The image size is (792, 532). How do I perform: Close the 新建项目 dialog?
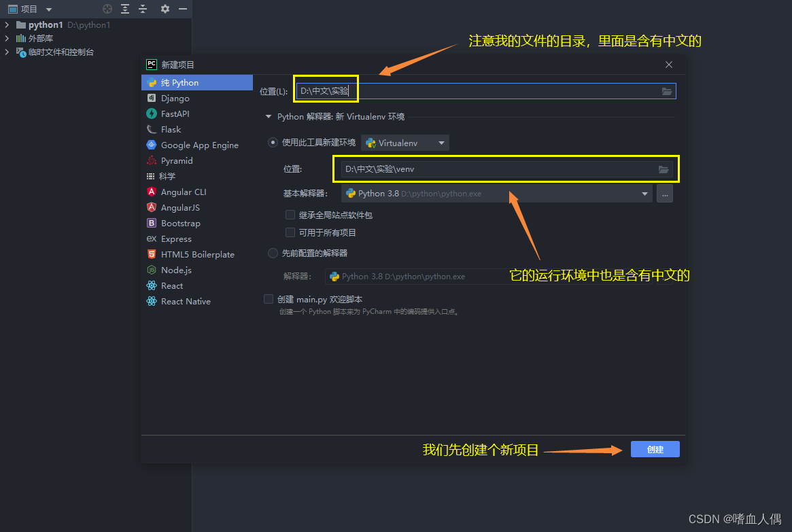669,65
